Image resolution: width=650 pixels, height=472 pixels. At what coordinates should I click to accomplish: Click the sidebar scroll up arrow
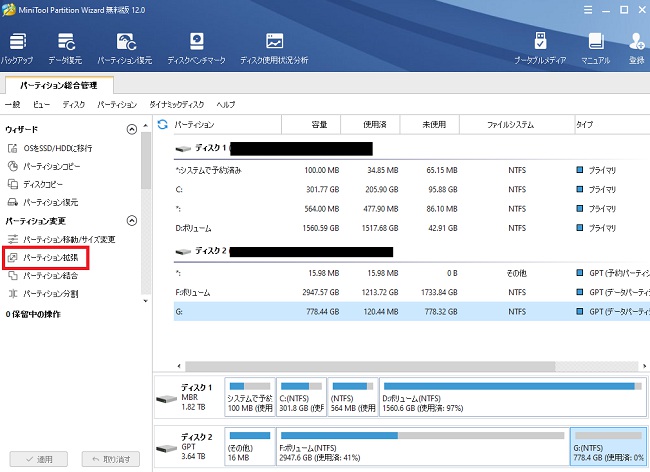coord(146,125)
